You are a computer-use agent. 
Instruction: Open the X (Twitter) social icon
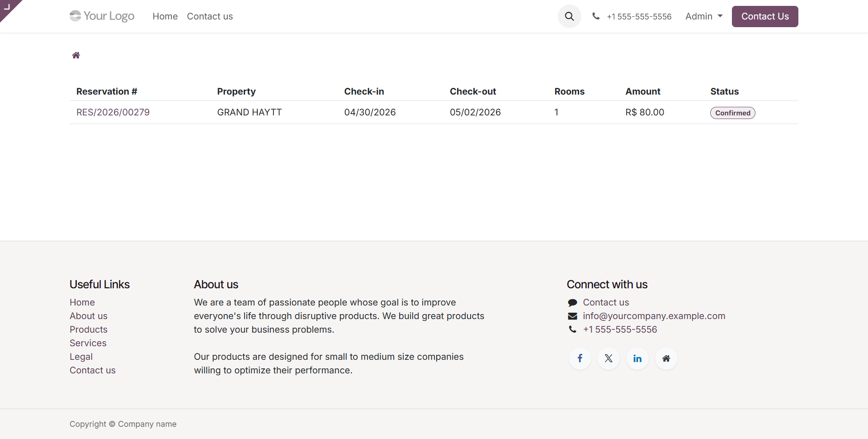pyautogui.click(x=609, y=358)
